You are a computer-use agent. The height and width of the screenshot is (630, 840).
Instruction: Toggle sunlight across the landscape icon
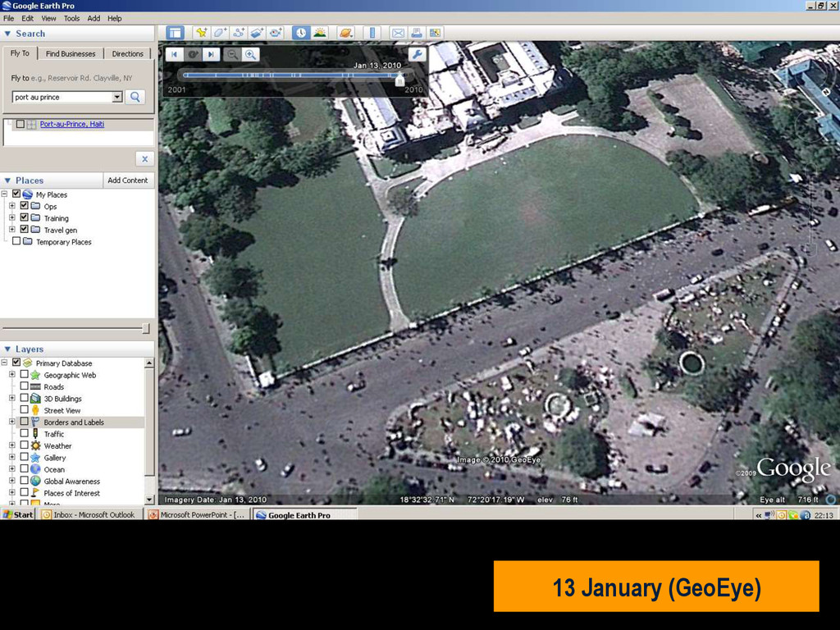click(x=320, y=33)
